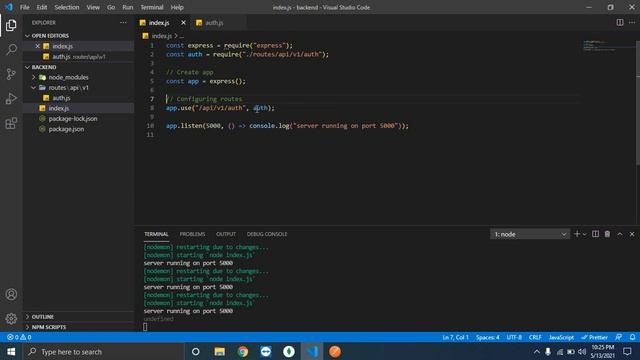640x360 pixels.
Task: Change encoding via UTF-8 status item
Action: click(514, 337)
